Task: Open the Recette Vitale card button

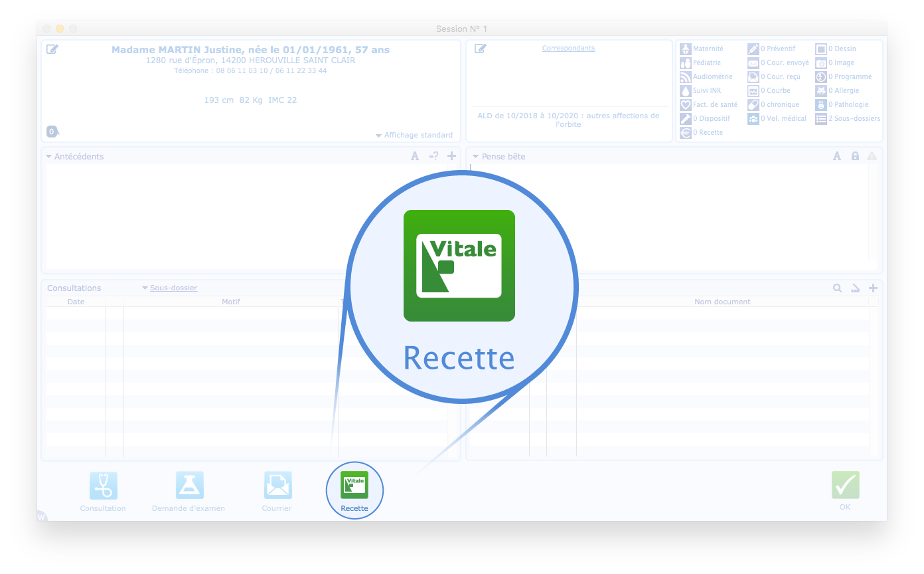Action: pos(354,486)
